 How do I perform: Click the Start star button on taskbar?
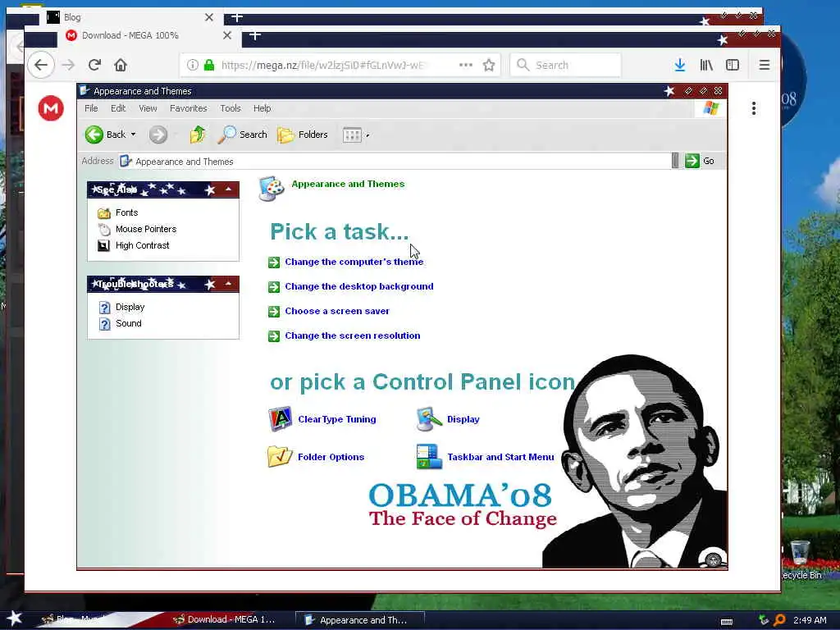[14, 619]
